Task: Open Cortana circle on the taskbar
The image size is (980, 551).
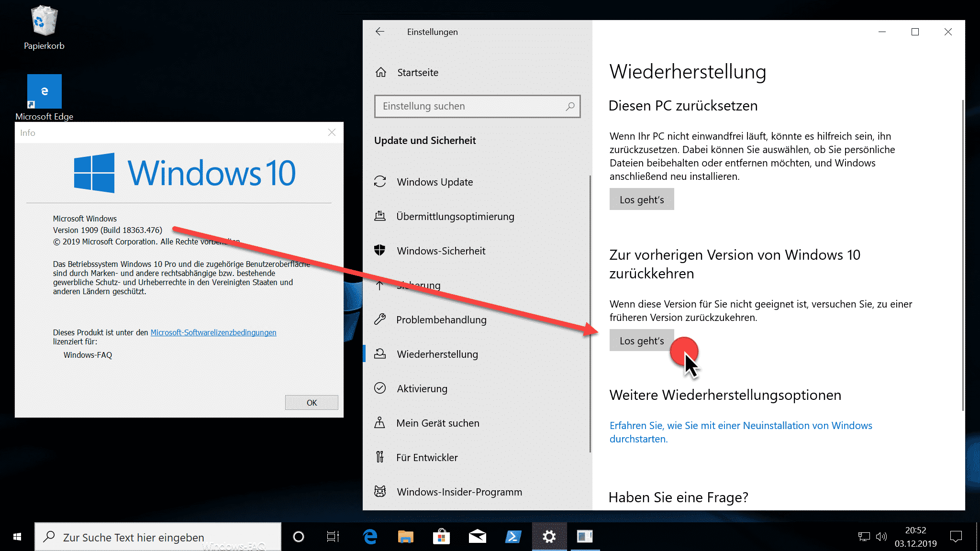Action: coord(299,537)
